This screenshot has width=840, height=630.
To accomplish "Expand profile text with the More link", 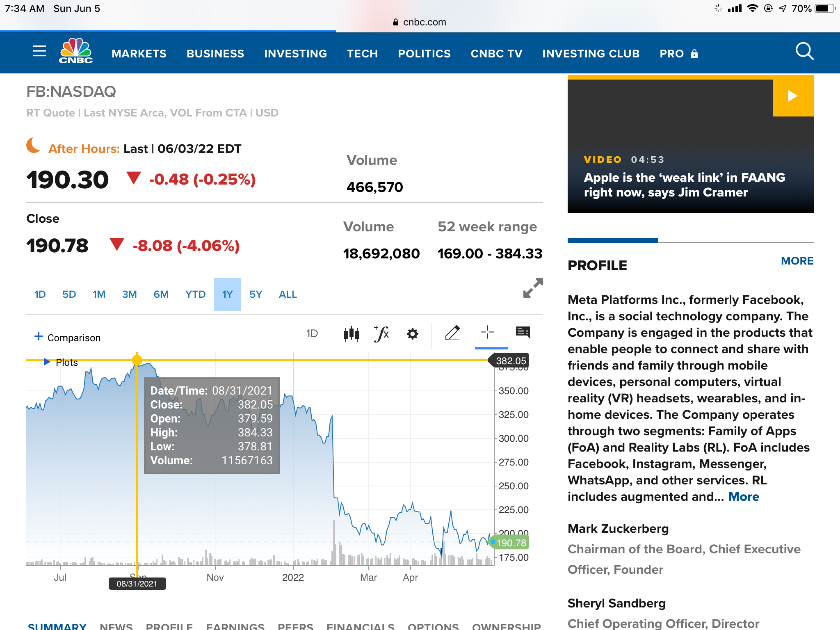I will click(744, 497).
